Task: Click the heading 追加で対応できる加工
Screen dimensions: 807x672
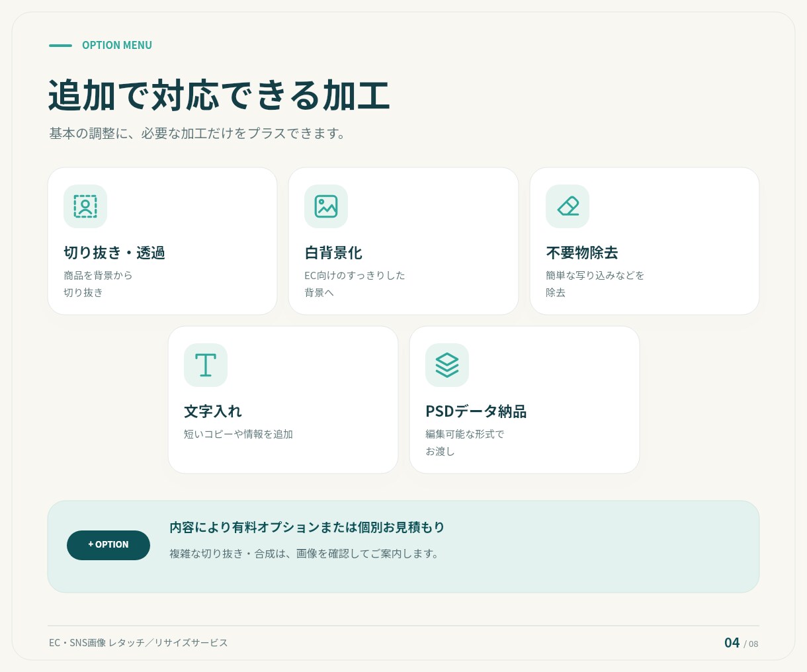Action: [x=219, y=95]
